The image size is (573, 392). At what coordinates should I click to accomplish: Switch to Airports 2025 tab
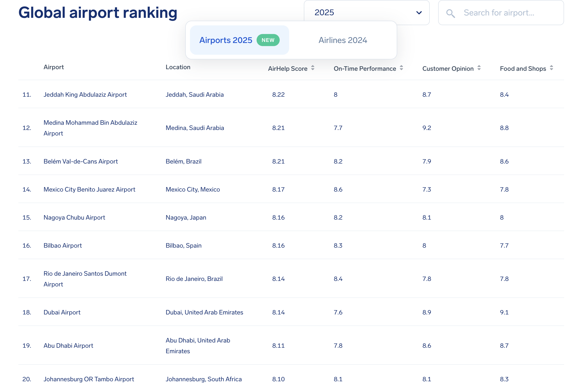click(x=226, y=40)
